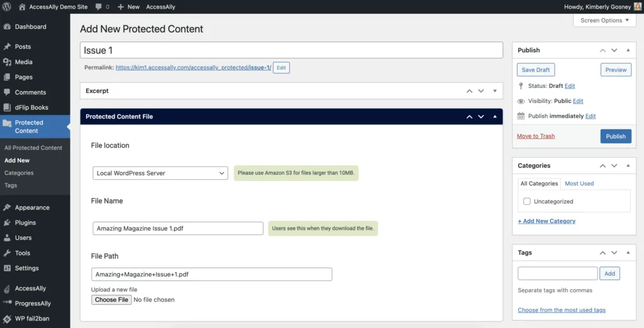Image resolution: width=644 pixels, height=328 pixels.
Task: Open Tags submenu in sidebar
Action: coord(11,185)
